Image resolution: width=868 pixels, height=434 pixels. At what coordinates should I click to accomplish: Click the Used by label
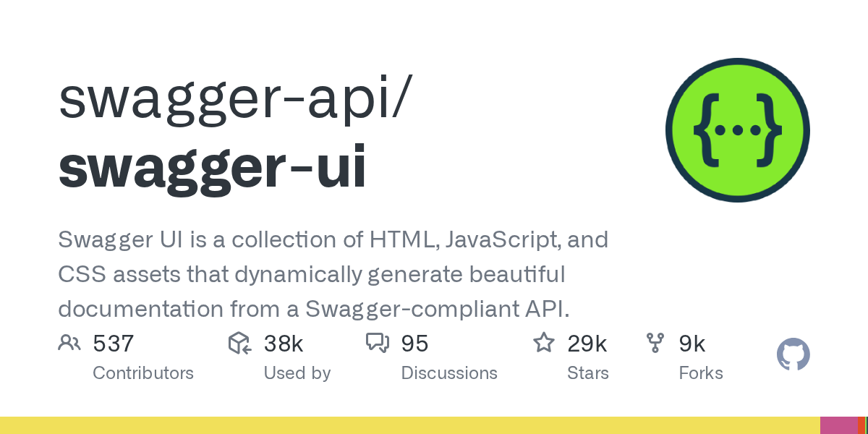297,373
